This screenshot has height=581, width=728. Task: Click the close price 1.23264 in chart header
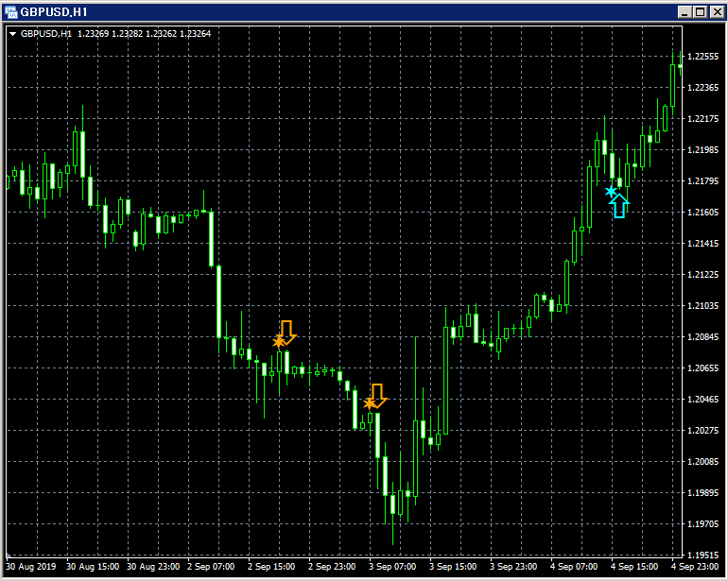click(196, 34)
